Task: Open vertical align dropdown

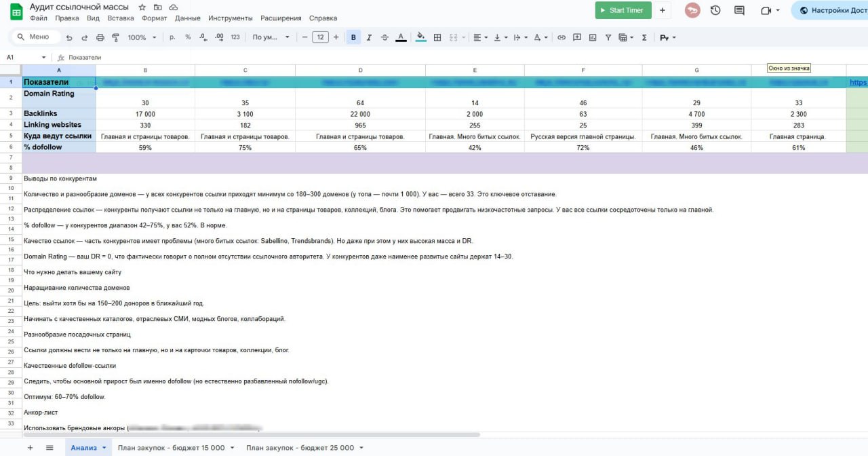Action: pyautogui.click(x=500, y=37)
